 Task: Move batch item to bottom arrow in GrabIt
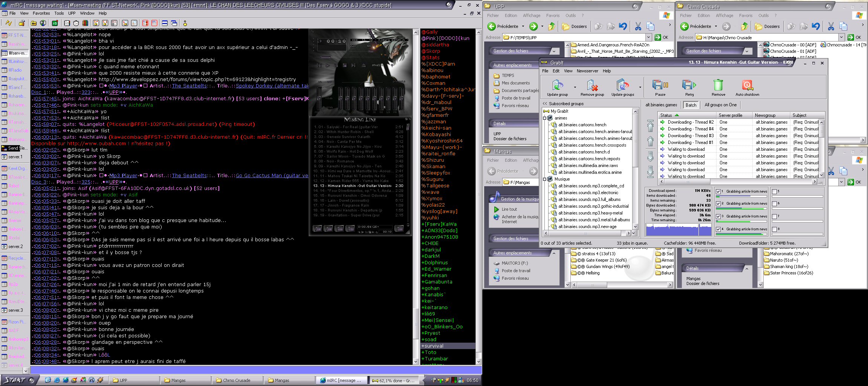[651, 172]
